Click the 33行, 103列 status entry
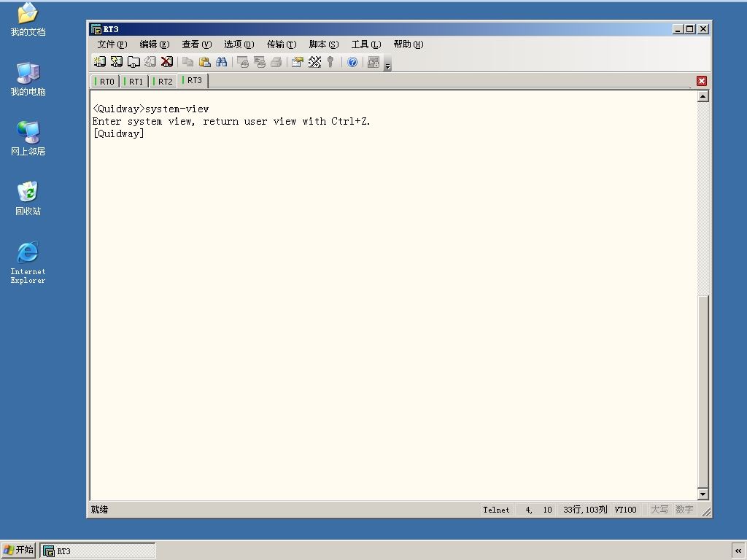 585,510
